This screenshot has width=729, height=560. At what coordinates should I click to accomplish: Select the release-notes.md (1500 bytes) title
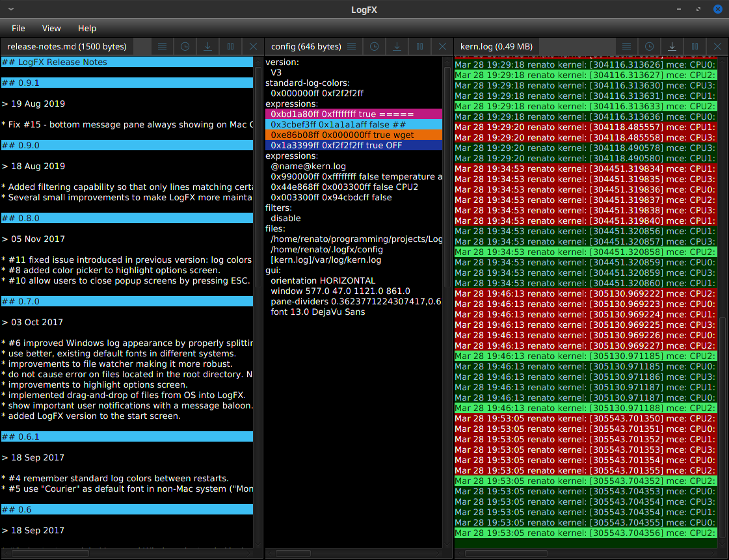coord(66,47)
